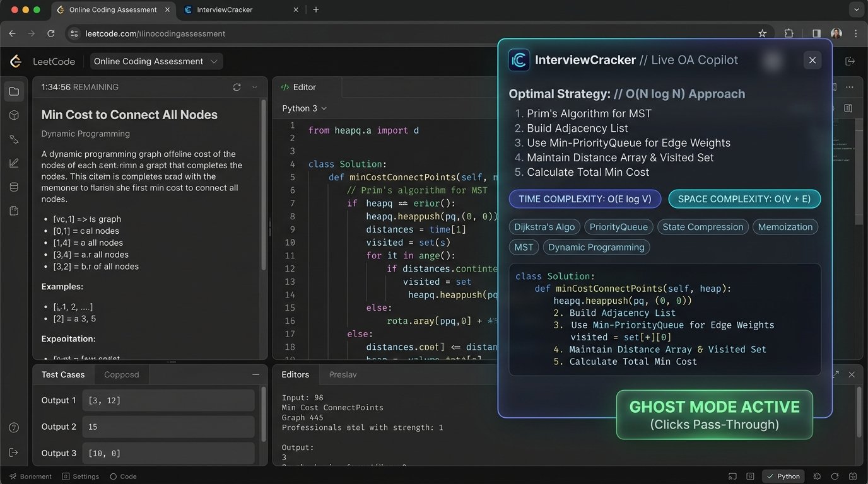This screenshot has width=868, height=484.
Task: Click the cast icon in status bar
Action: pos(732,476)
